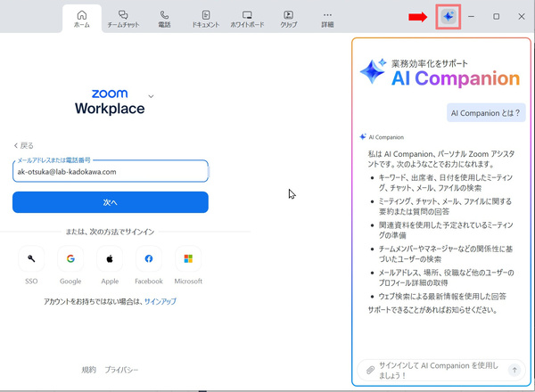Sign in with Microsoft icon

click(x=188, y=258)
